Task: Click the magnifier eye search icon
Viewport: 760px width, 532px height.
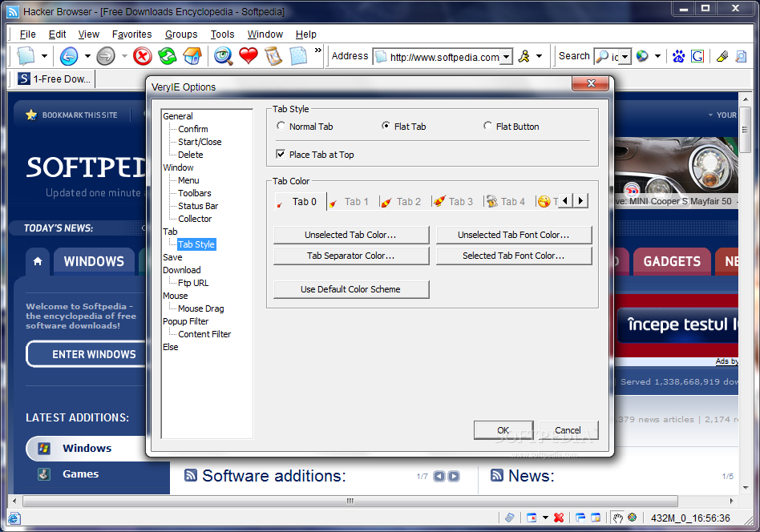Action: pyautogui.click(x=224, y=56)
